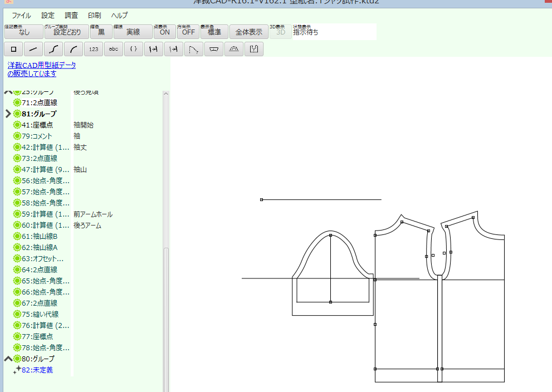This screenshot has height=392, width=552.
Task: Open the ヘルプ menu
Action: (119, 16)
